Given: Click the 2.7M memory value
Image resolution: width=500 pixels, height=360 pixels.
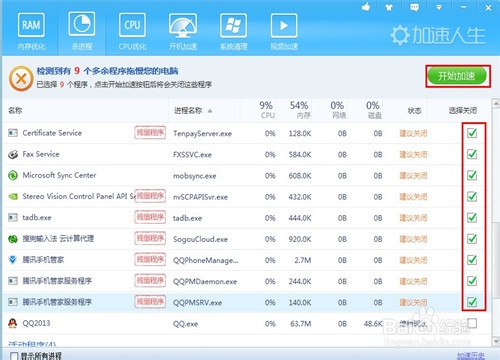Looking at the screenshot, I should (x=303, y=260).
